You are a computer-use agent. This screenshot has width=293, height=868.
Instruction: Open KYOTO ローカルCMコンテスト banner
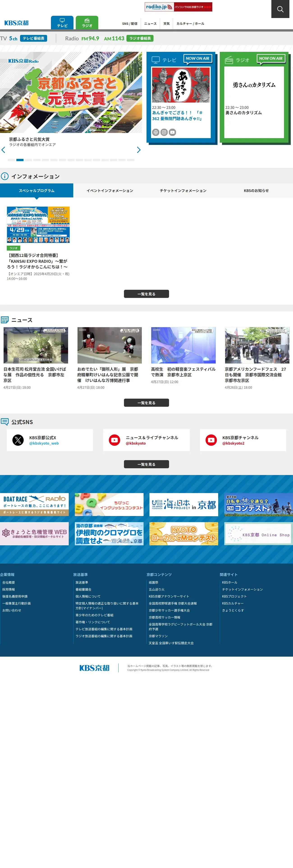[184, 534]
